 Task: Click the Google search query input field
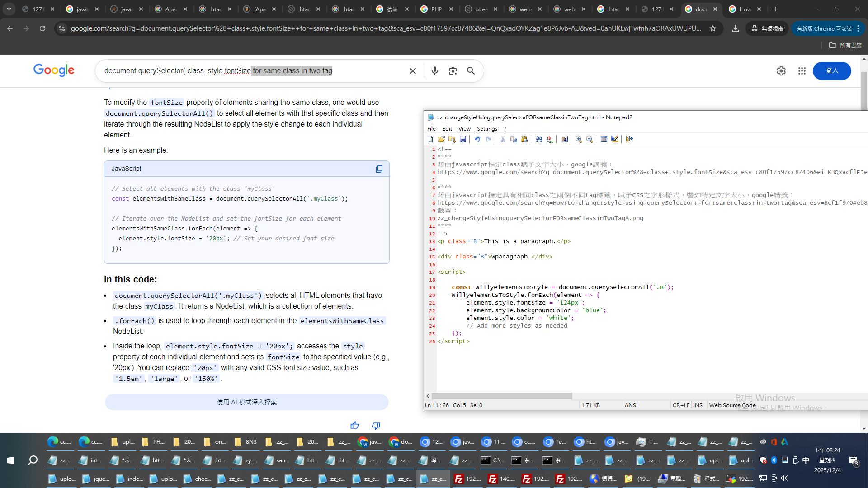click(x=253, y=71)
